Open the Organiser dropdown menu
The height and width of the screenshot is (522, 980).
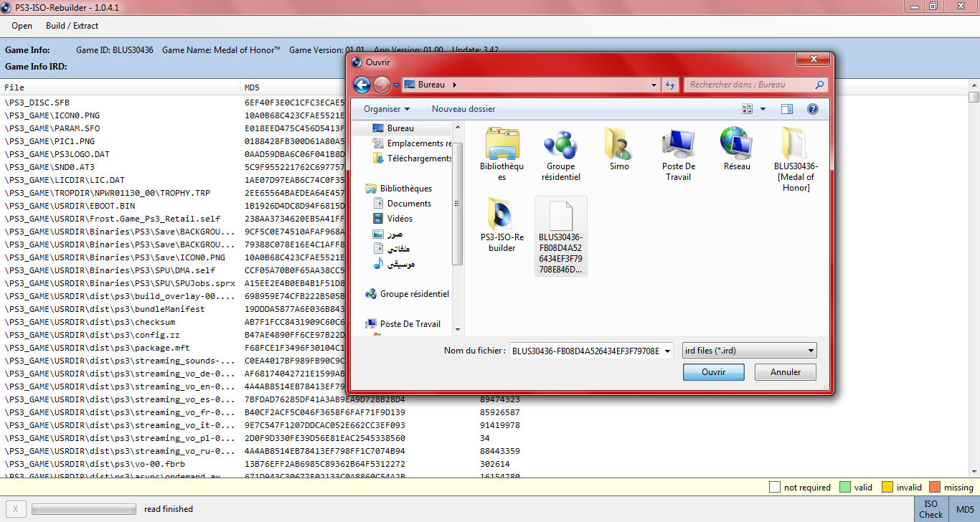tap(387, 109)
